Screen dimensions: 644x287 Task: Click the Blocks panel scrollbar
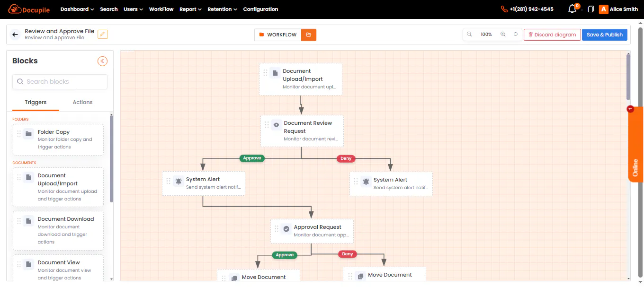tap(111, 158)
